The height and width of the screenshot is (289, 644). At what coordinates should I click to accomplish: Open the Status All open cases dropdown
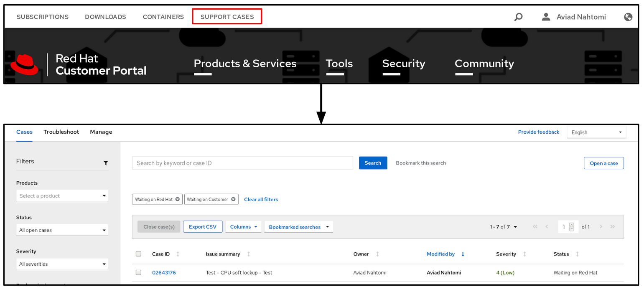[62, 230]
